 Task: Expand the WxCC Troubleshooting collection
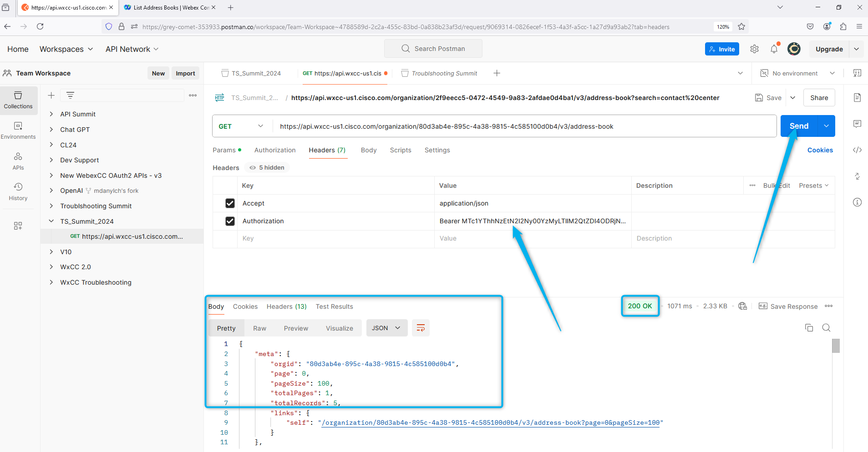51,282
